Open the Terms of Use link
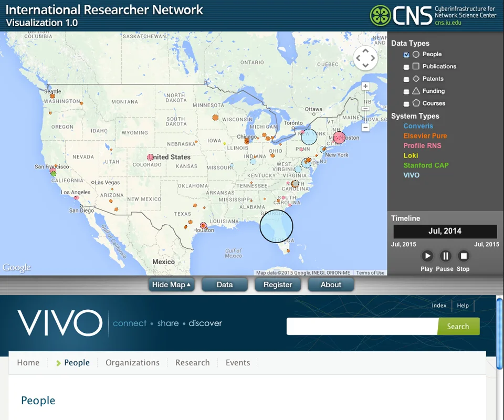This screenshot has height=420, width=504. [x=370, y=273]
